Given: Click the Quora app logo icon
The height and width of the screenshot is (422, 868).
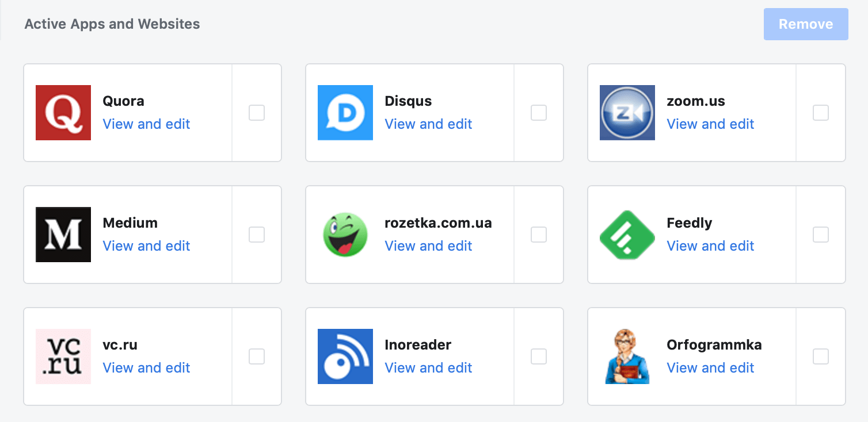Looking at the screenshot, I should coord(63,113).
